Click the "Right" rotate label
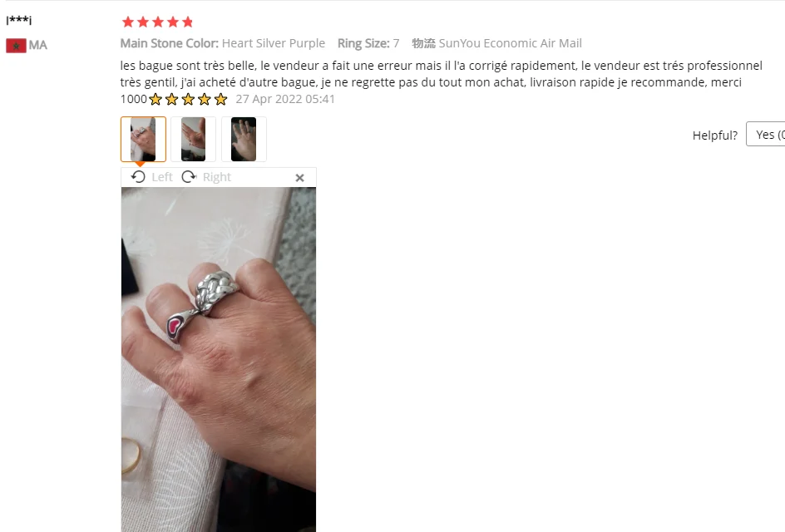The image size is (785, 532). click(x=217, y=177)
